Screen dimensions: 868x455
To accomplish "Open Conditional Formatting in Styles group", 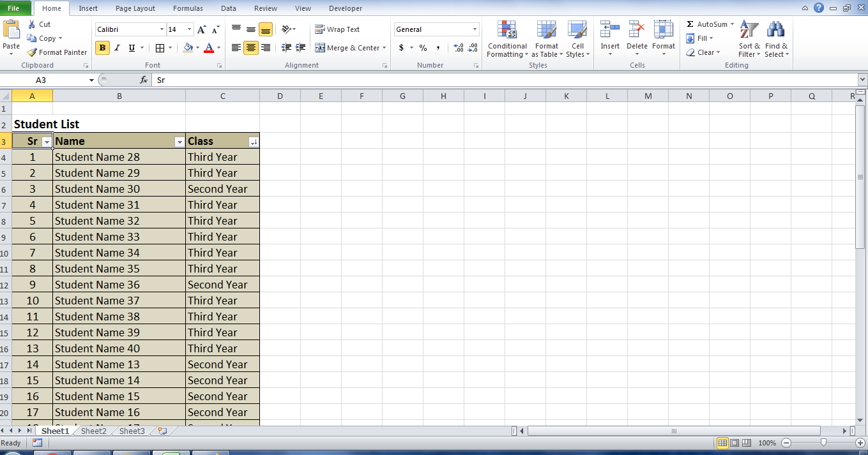I will [x=507, y=40].
